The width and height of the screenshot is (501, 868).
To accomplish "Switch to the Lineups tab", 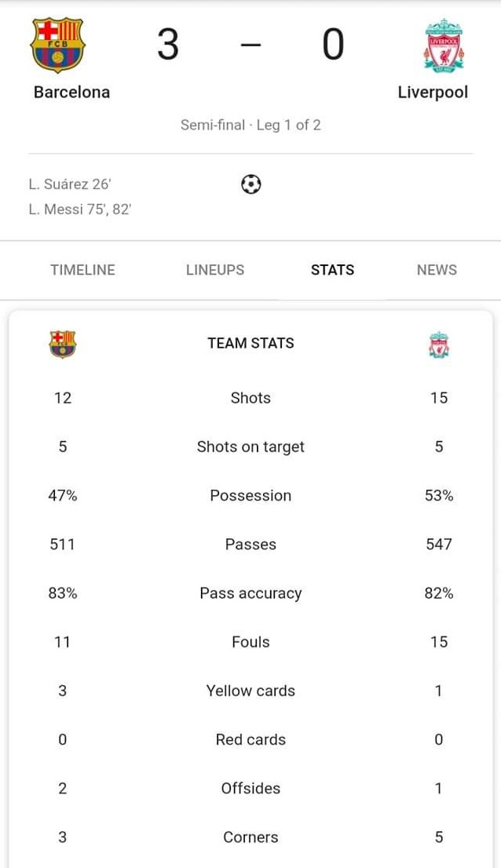I will point(215,270).
